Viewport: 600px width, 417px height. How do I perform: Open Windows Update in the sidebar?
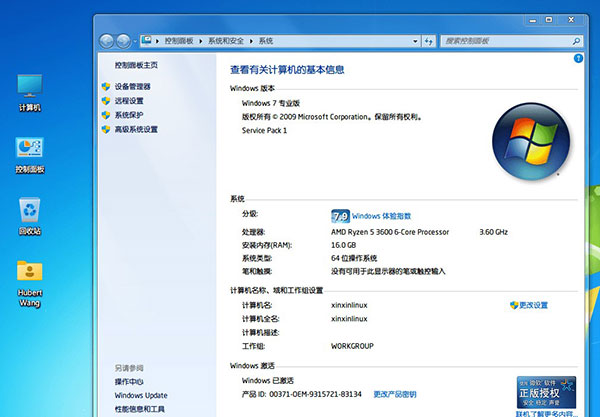point(140,395)
